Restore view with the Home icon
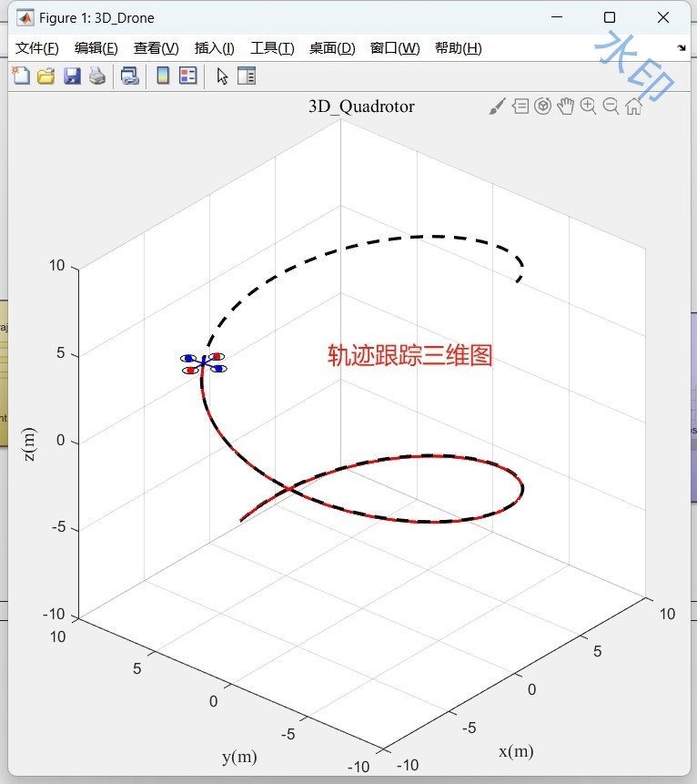This screenshot has width=697, height=784. pyautogui.click(x=633, y=106)
